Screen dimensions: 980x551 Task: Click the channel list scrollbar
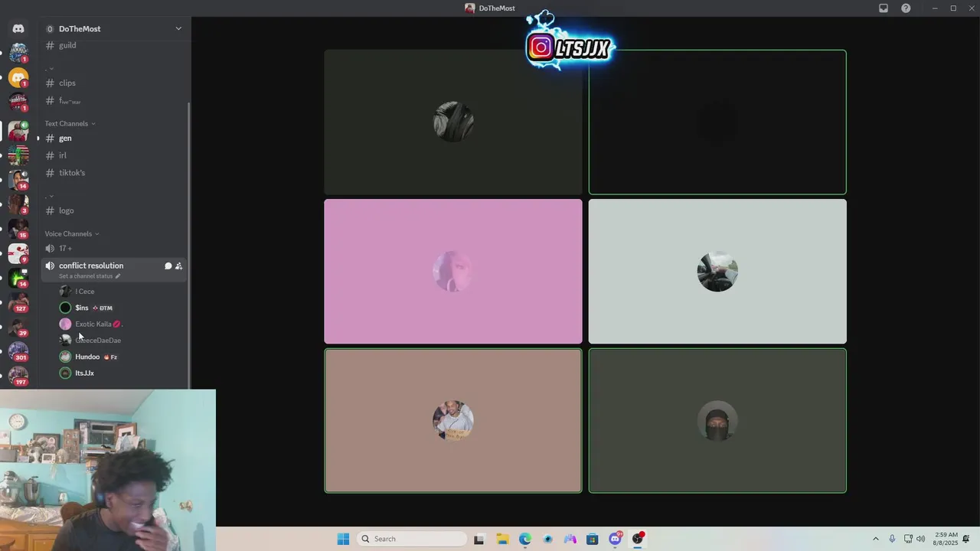pyautogui.click(x=188, y=245)
